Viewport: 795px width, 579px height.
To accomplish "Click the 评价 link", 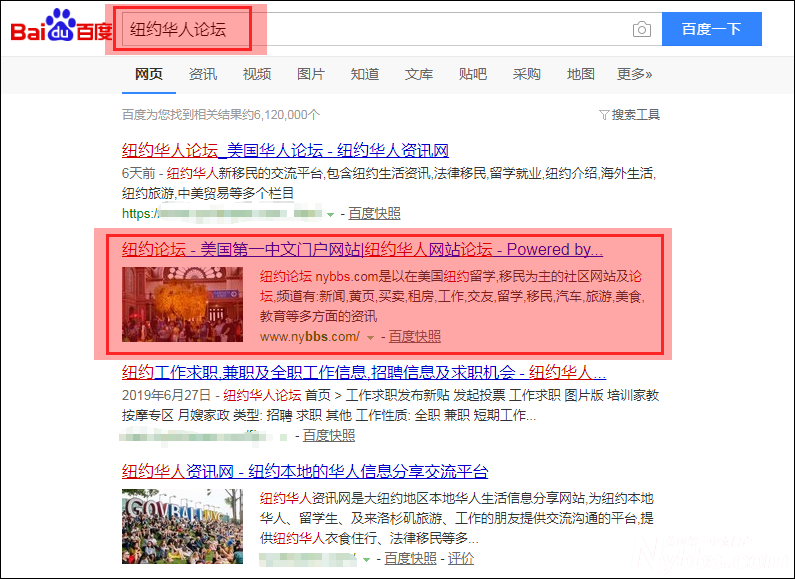I will click(x=461, y=559).
